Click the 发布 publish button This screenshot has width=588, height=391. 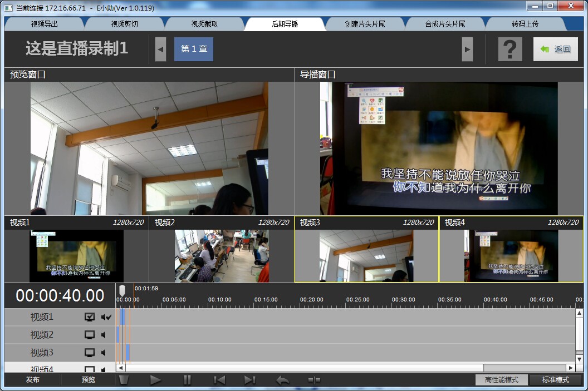click(x=33, y=380)
